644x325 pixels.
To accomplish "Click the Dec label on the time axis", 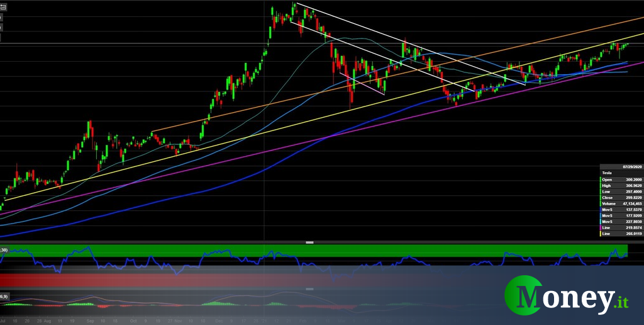I will [218, 320].
